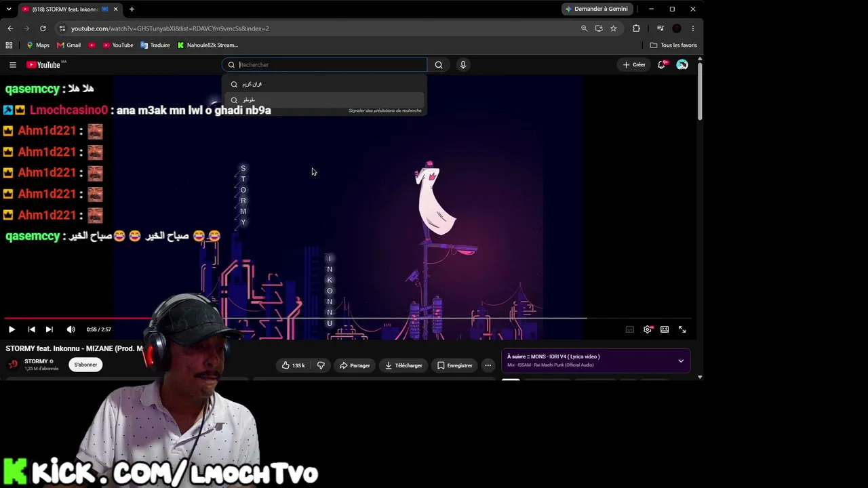This screenshot has height=488, width=868.
Task: Open the player settings gear
Action: tap(648, 329)
